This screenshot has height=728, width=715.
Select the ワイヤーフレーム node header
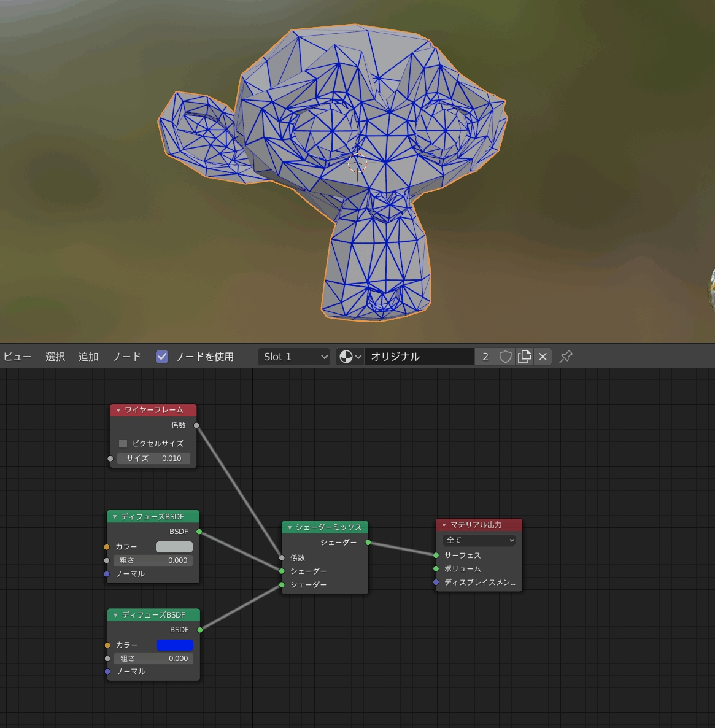(x=153, y=411)
